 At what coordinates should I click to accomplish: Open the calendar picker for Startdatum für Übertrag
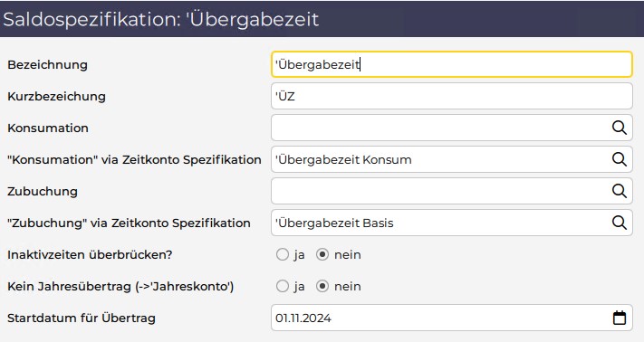click(x=620, y=318)
